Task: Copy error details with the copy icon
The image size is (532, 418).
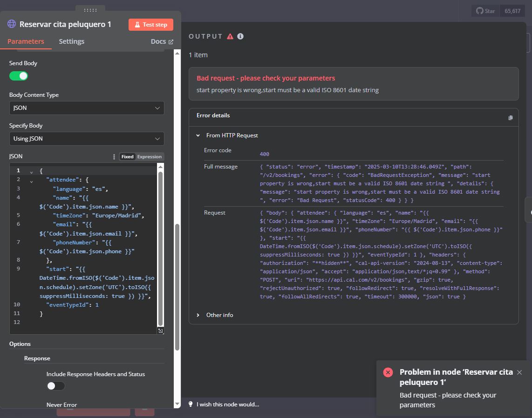Action: [x=510, y=118]
